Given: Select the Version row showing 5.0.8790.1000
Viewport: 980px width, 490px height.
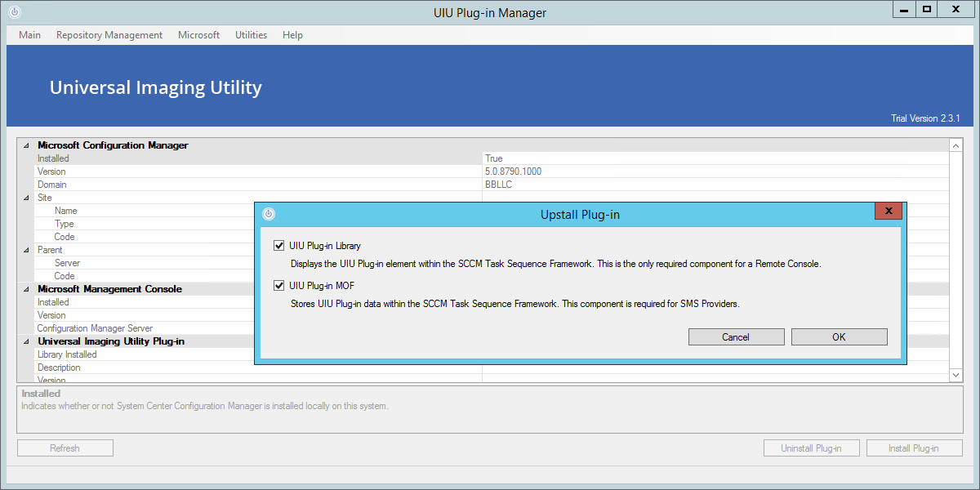Looking at the screenshot, I should click(492, 171).
